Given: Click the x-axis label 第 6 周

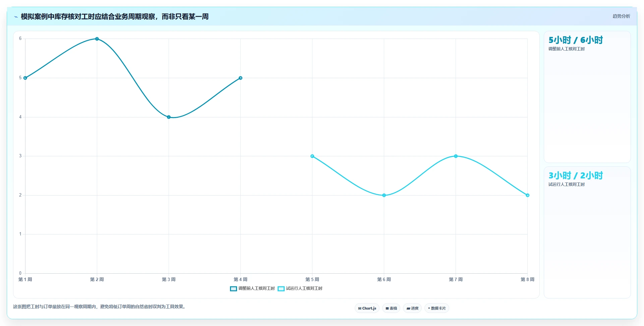Looking at the screenshot, I should [x=384, y=279].
